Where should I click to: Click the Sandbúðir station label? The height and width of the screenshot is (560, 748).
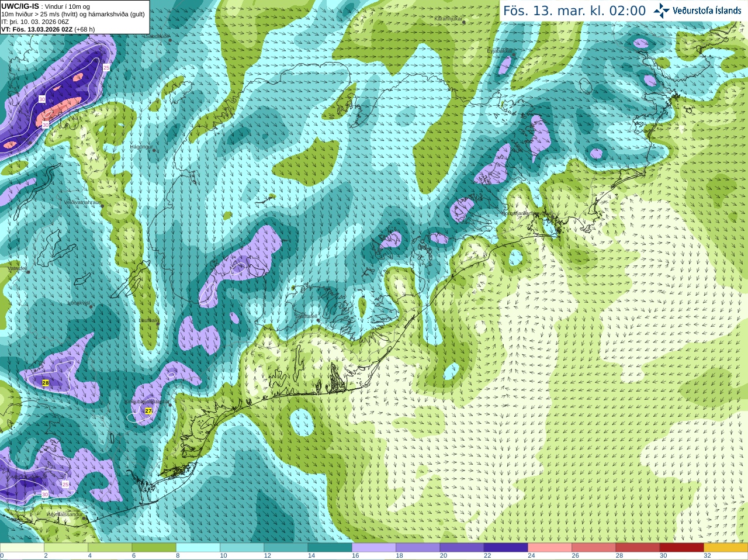pyautogui.click(x=157, y=36)
